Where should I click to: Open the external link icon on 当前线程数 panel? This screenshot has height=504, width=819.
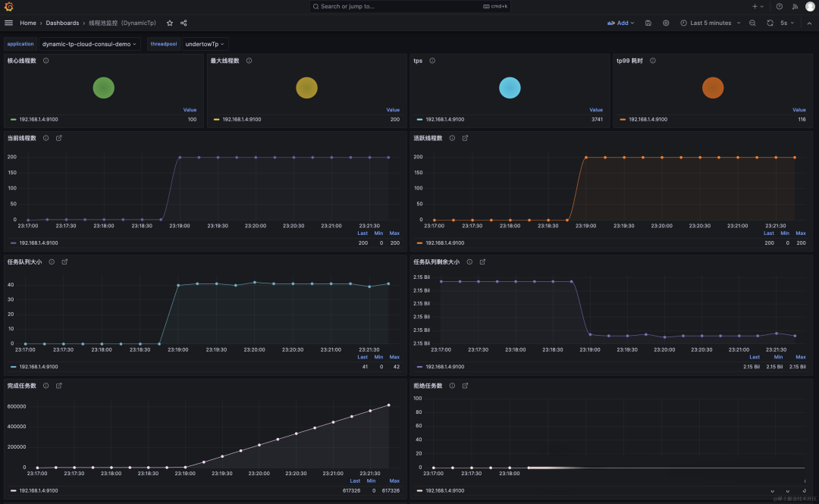tap(59, 138)
